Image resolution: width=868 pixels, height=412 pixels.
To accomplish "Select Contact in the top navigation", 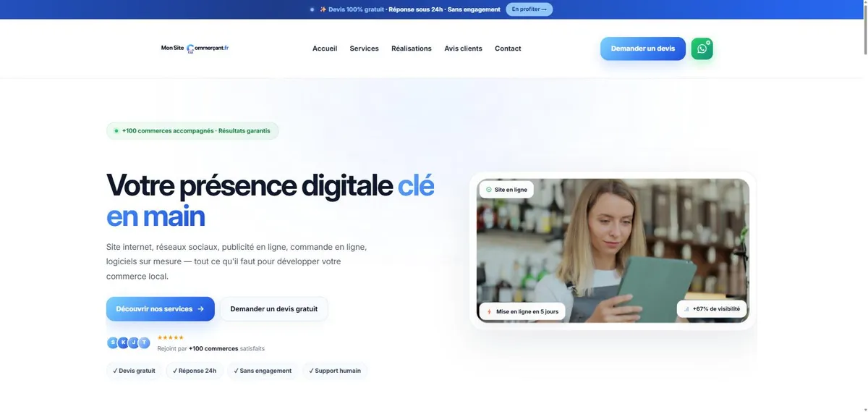I will coord(508,49).
